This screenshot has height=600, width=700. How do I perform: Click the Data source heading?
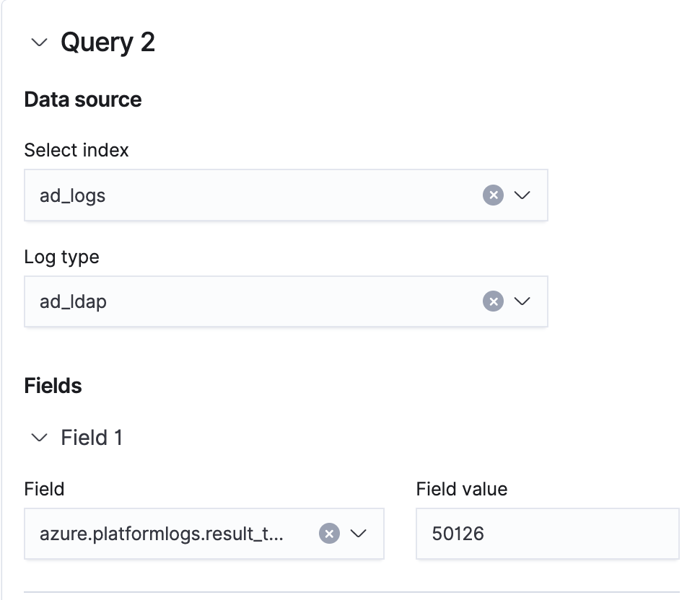[x=83, y=100]
